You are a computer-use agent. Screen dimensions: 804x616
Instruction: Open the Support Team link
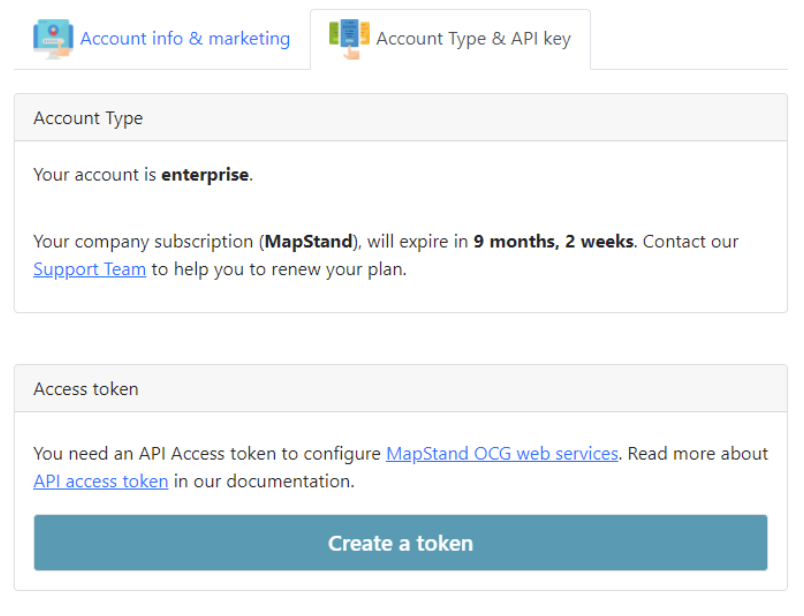coord(90,269)
